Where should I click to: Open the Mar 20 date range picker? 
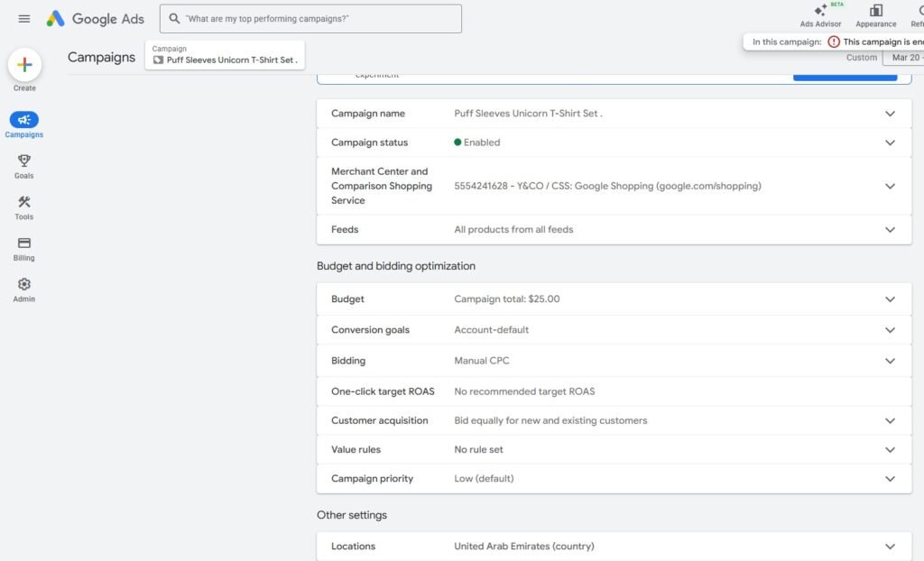point(902,58)
